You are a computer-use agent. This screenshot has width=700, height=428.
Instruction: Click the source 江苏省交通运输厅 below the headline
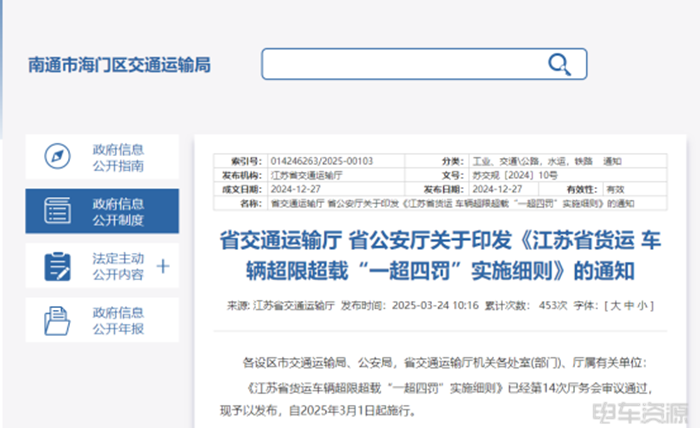pos(295,306)
